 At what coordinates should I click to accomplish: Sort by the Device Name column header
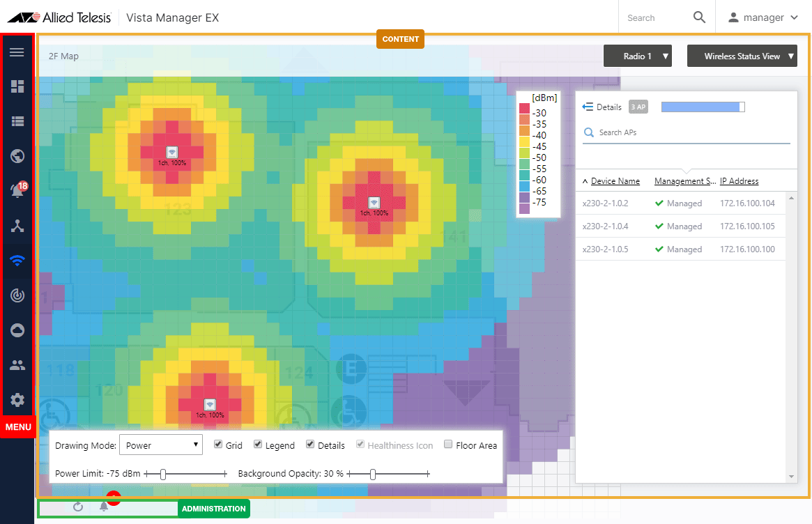615,181
